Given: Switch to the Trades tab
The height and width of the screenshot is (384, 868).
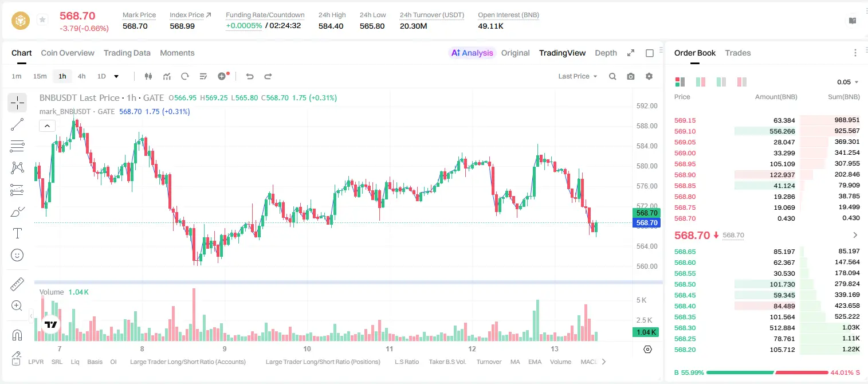Looking at the screenshot, I should click(x=738, y=53).
